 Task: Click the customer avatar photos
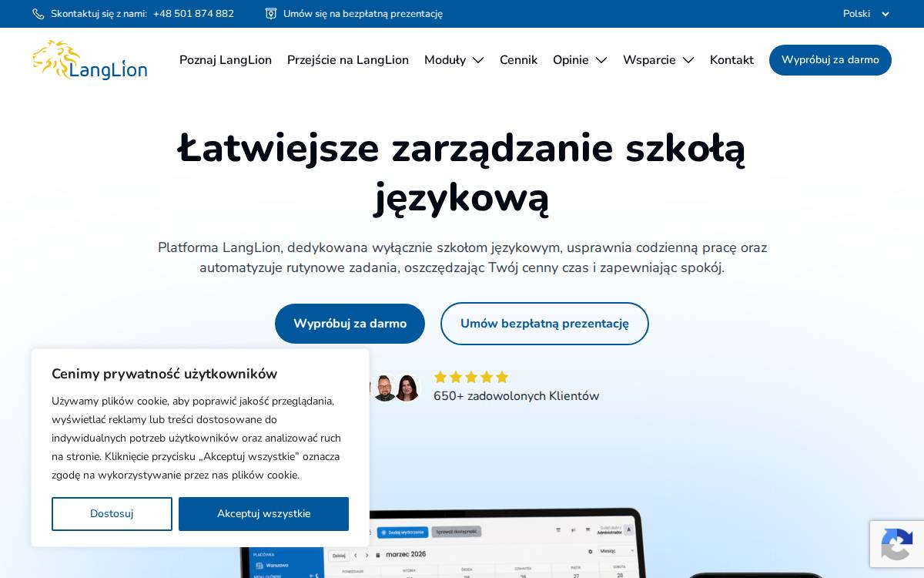click(x=395, y=388)
